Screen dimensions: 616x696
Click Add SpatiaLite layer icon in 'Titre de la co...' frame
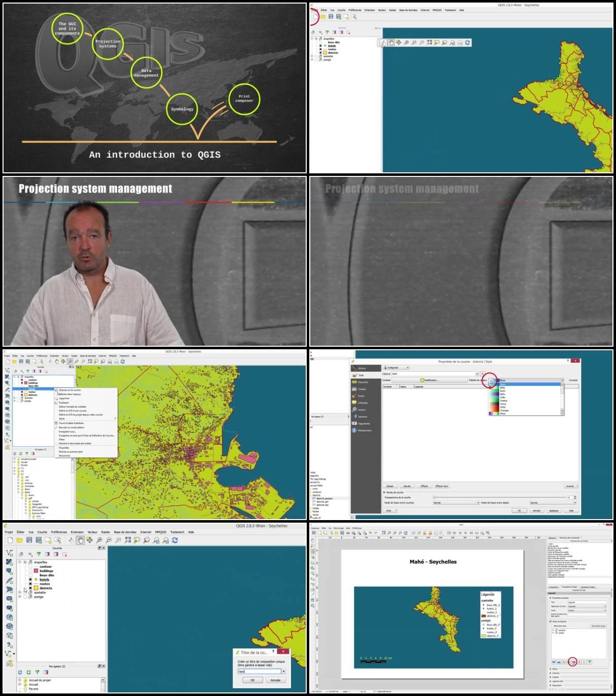click(x=9, y=580)
